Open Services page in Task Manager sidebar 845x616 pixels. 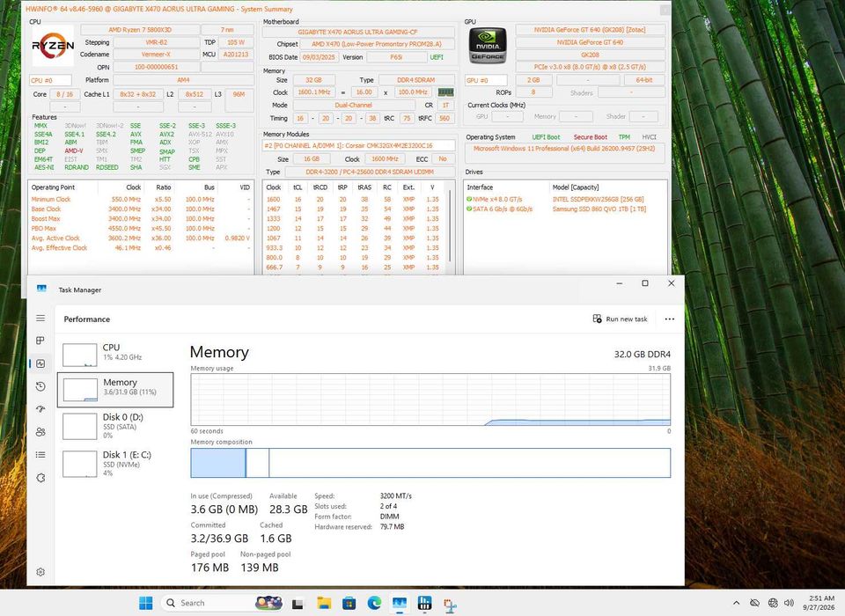(40, 478)
